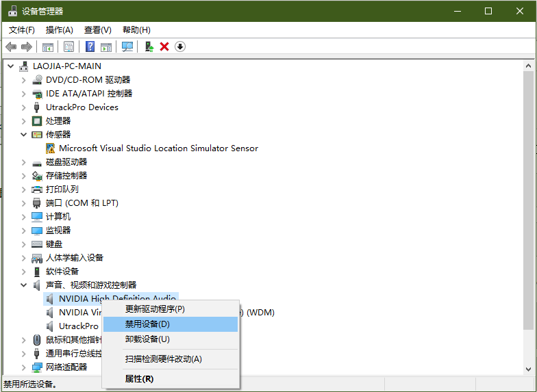
Task: Click the vertical scrollbar thumb
Action: tap(528, 200)
